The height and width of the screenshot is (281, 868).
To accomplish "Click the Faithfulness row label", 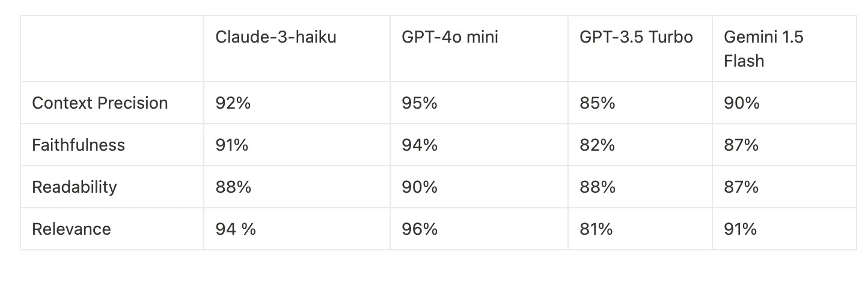I will tap(78, 145).
